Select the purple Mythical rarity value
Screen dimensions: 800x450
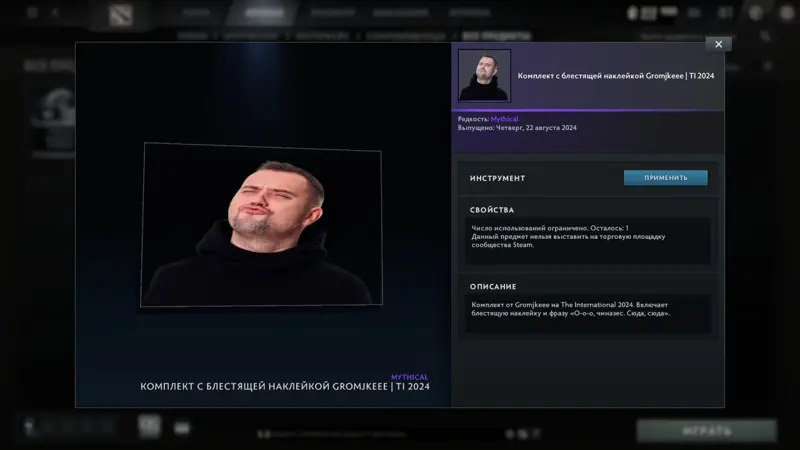coord(504,119)
